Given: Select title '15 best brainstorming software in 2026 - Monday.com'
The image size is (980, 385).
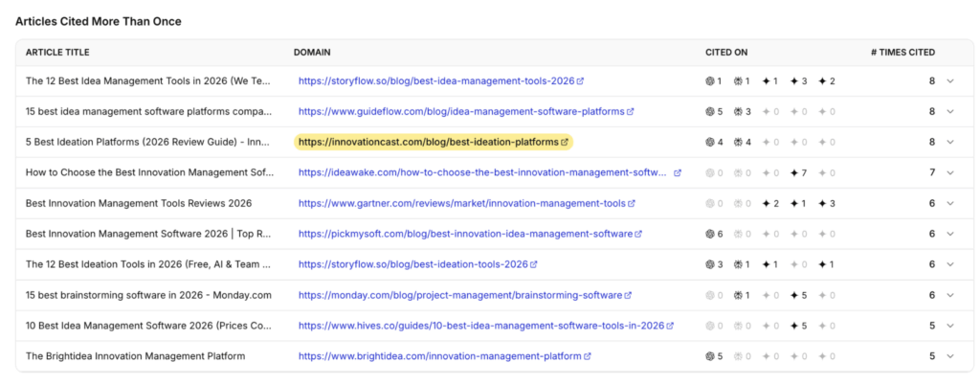Looking at the screenshot, I should pos(148,296).
